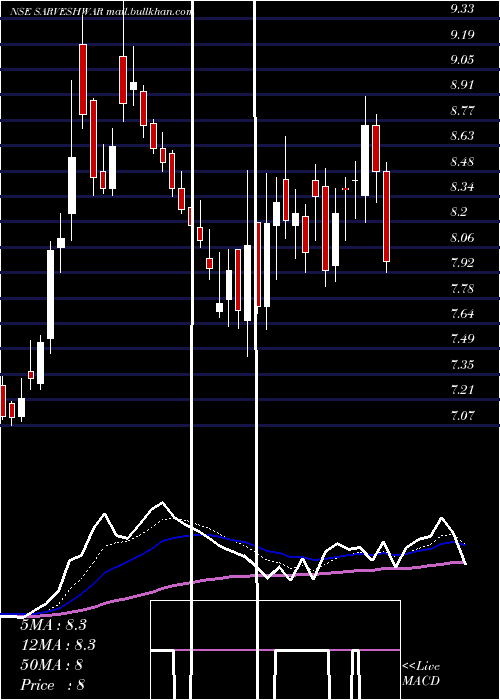Pick the 7.35 price axis value
The height and width of the screenshot is (700, 500).
click(462, 364)
